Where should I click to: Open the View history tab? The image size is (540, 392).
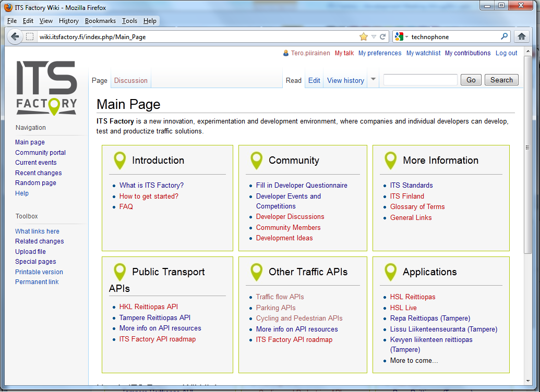345,80
